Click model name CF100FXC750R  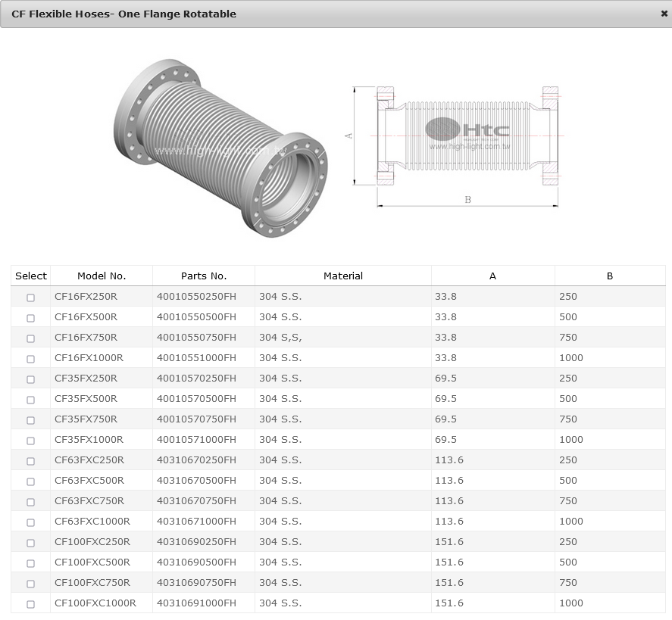[92, 583]
